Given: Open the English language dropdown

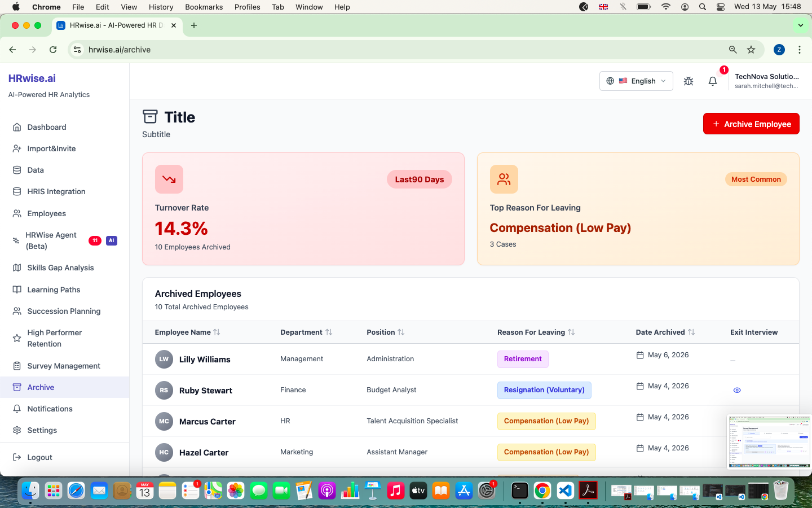Looking at the screenshot, I should coord(636,81).
